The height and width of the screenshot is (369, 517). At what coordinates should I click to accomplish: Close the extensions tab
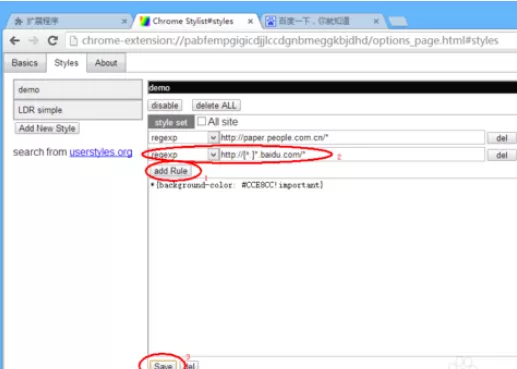coord(124,21)
